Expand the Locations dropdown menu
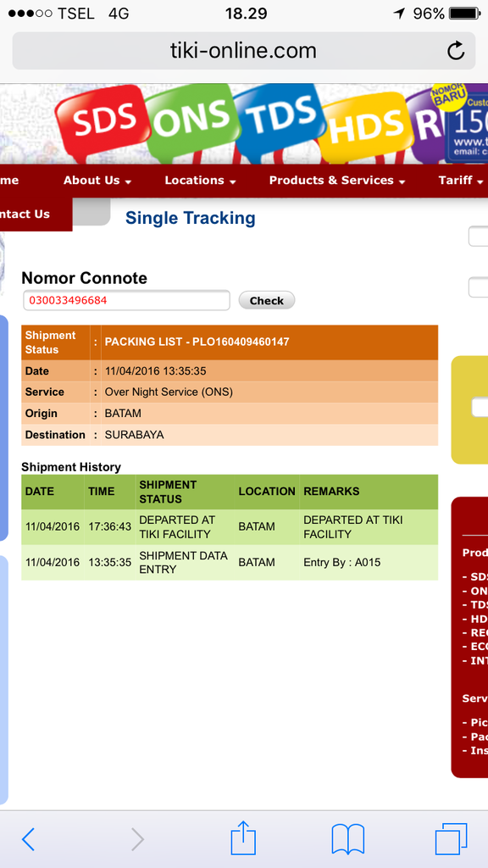Viewport: 488px width, 868px height. (200, 181)
